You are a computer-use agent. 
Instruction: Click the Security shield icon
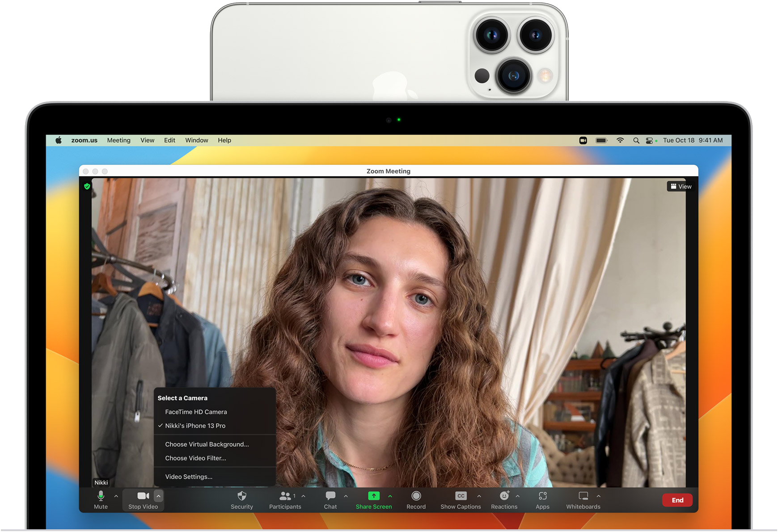click(242, 496)
